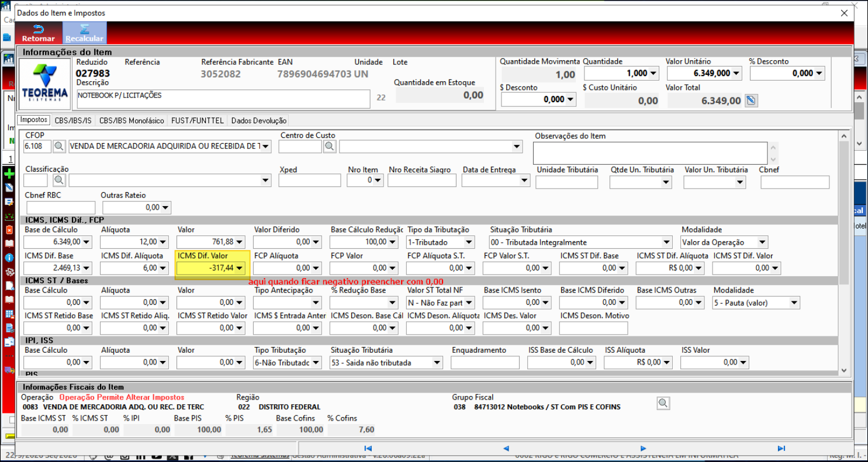This screenshot has height=462, width=868.
Task: Open the Data de Entrega dropdown
Action: [524, 180]
